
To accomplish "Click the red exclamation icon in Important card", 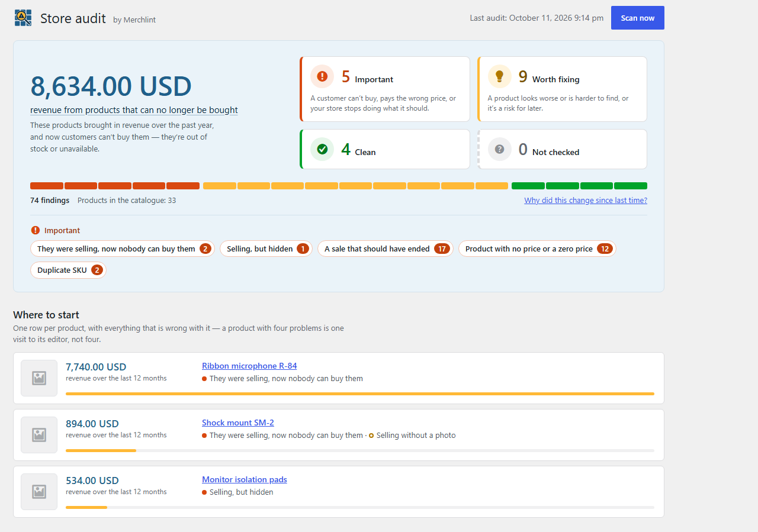I will (x=322, y=76).
